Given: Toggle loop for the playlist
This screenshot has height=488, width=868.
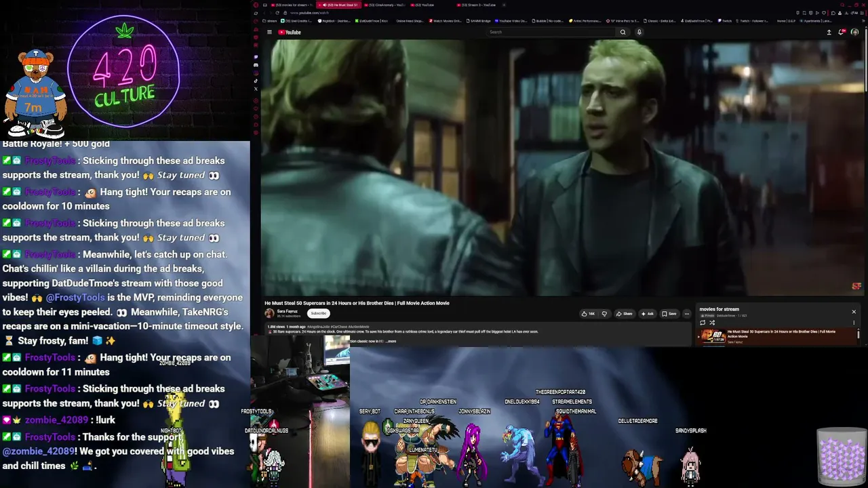Looking at the screenshot, I should click(x=703, y=323).
